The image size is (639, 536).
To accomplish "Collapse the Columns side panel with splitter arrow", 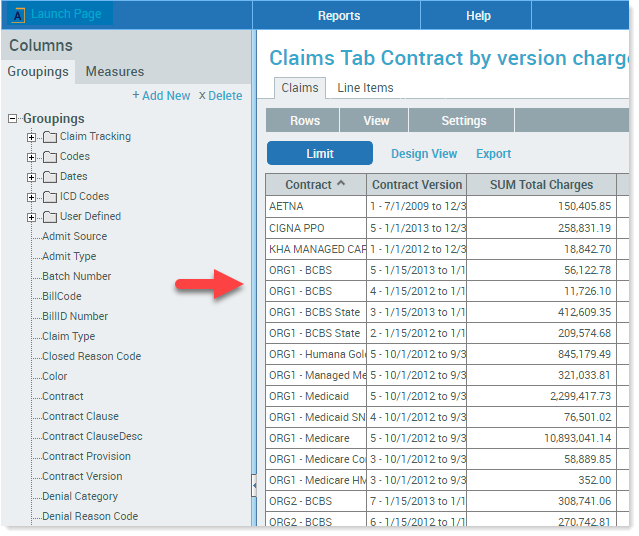I will click(254, 485).
